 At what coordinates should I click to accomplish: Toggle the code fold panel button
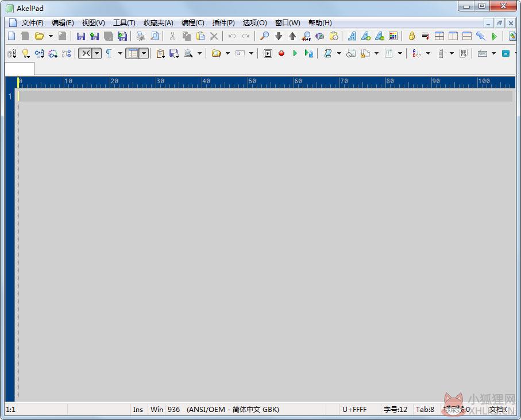pos(86,53)
